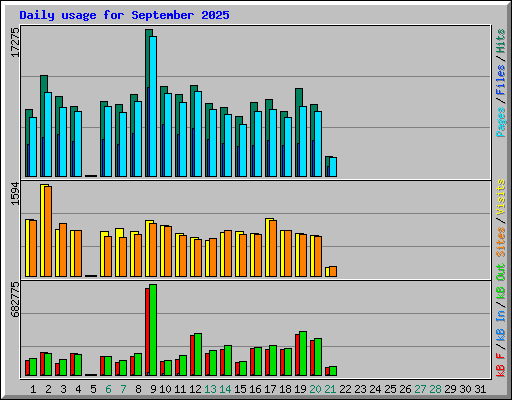Viewport: 512px width, 400px height.
Task: Click day label 29 on the axis
Action: pyautogui.click(x=450, y=389)
